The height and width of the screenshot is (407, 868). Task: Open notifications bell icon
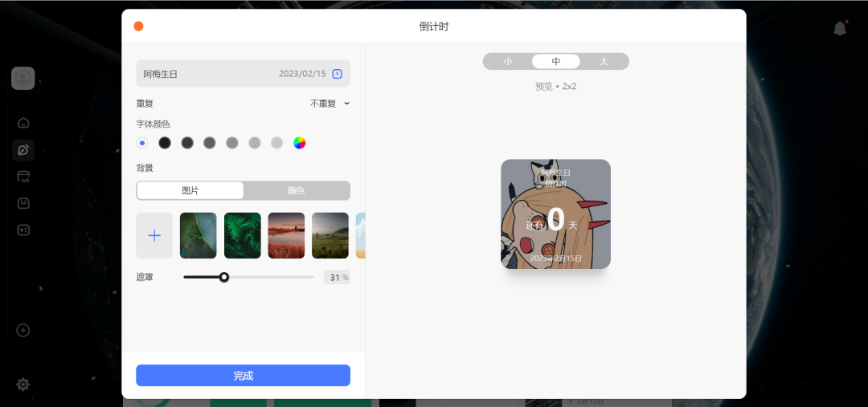pos(841,28)
